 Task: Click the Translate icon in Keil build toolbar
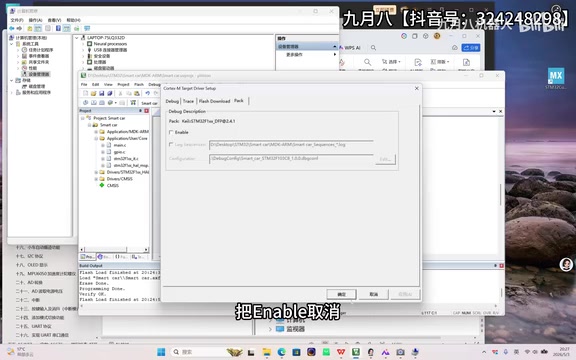coord(85,102)
